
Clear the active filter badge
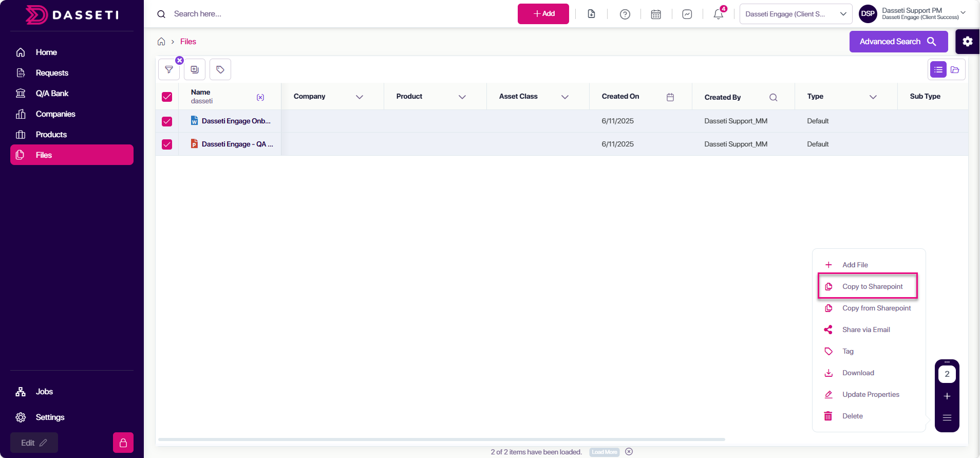[x=179, y=61]
